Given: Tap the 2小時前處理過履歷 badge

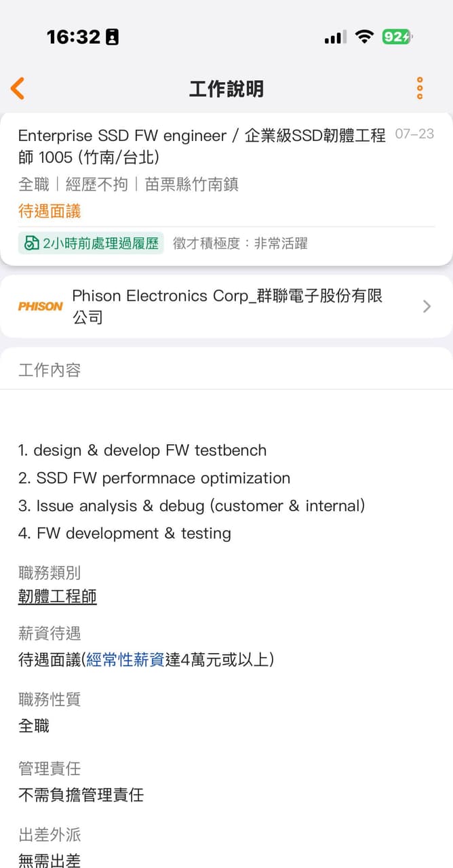Looking at the screenshot, I should click(91, 243).
